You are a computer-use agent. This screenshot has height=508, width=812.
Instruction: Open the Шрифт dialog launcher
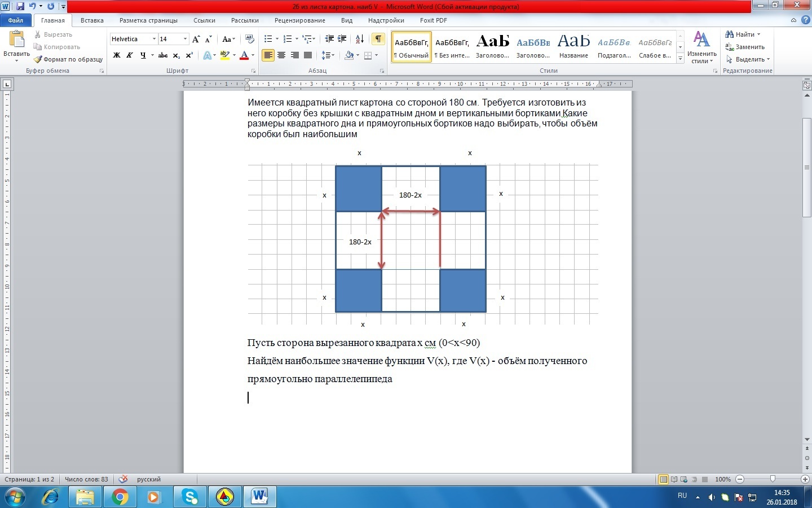(x=254, y=71)
